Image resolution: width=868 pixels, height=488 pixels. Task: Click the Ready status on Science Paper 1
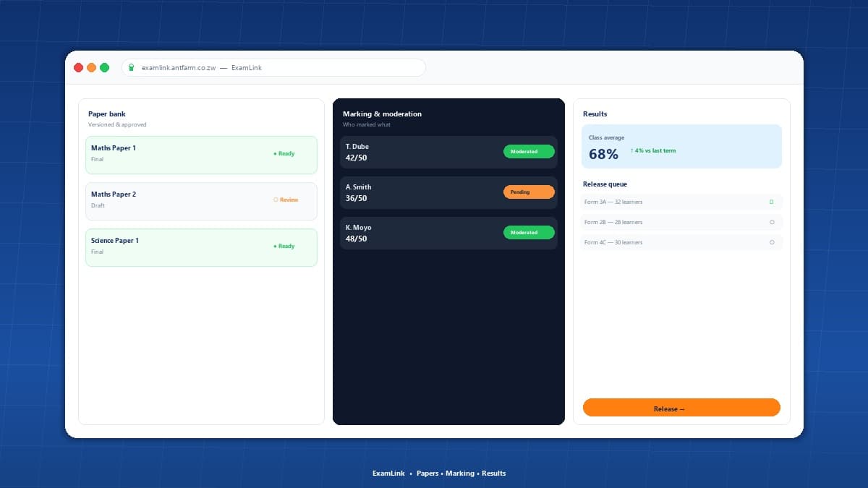point(284,247)
